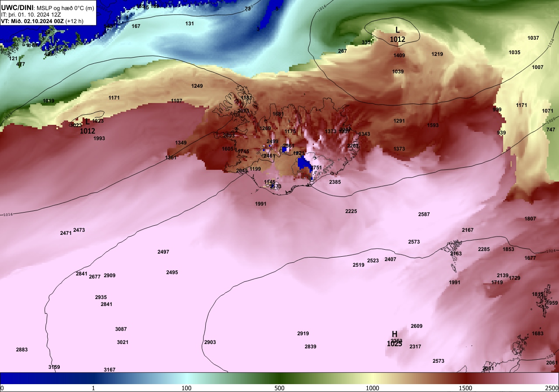
Task: Click the 'H' high pressure marker labeled 1025
Action: tap(394, 334)
